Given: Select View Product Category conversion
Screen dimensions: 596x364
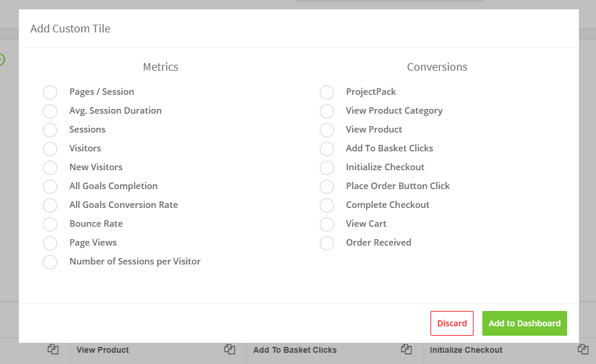Looking at the screenshot, I should (x=327, y=111).
